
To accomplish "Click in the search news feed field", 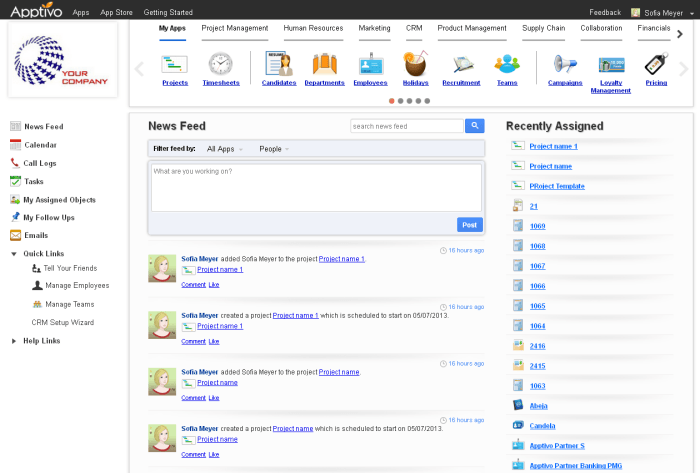I will pyautogui.click(x=407, y=126).
